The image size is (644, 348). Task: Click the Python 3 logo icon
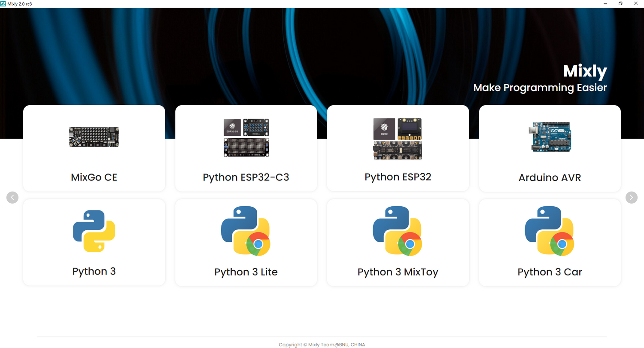point(94,231)
